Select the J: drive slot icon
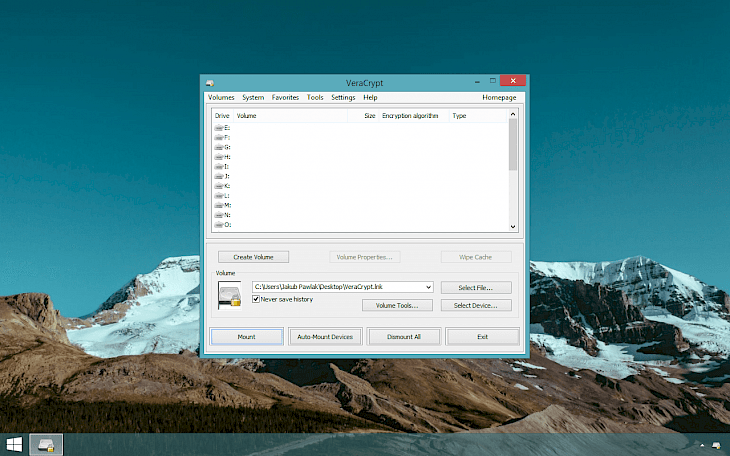 [219, 176]
